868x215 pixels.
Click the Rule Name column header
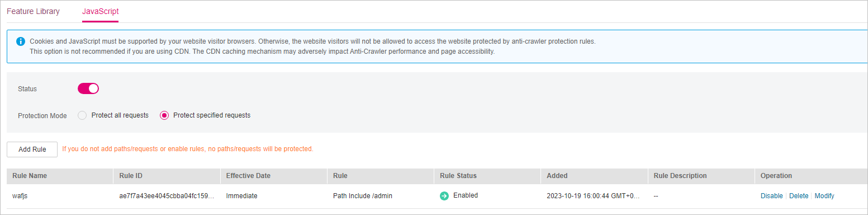pyautogui.click(x=30, y=176)
